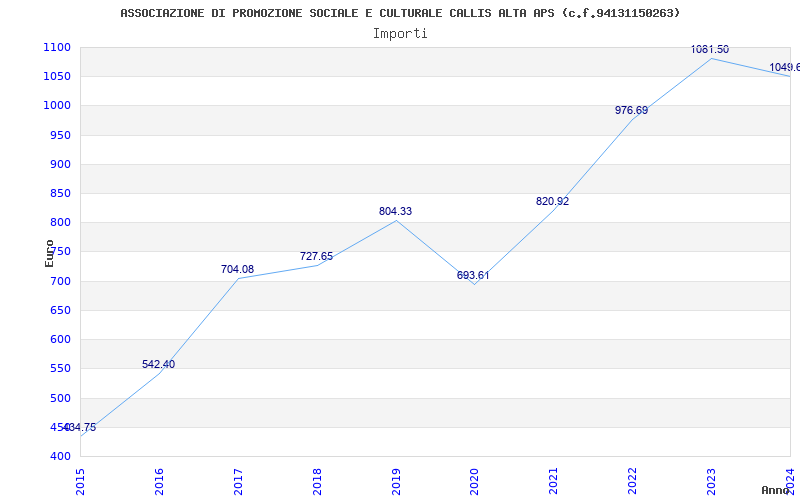Click the 434.75 data label
Image resolution: width=800 pixels, height=500 pixels.
coord(80,428)
